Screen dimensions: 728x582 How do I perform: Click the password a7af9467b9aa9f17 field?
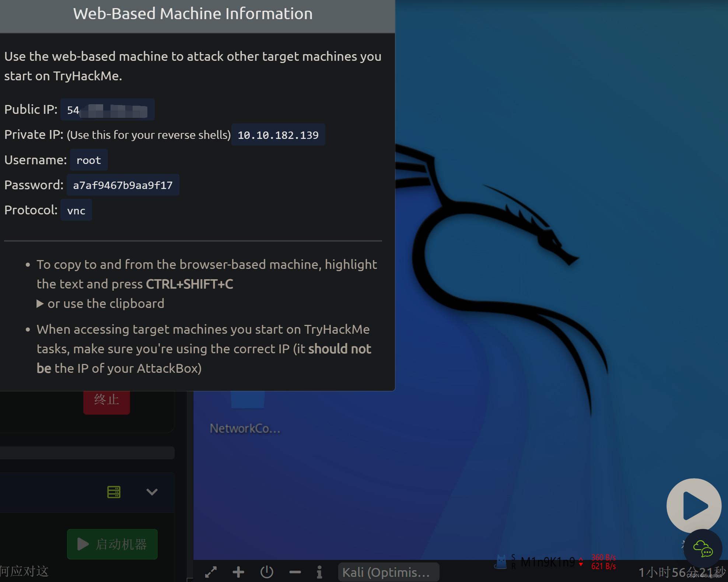[x=123, y=185]
